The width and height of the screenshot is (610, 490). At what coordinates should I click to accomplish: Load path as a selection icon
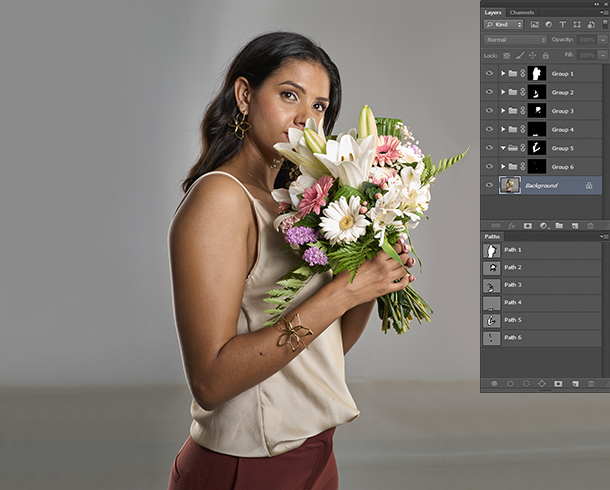pos(526,383)
